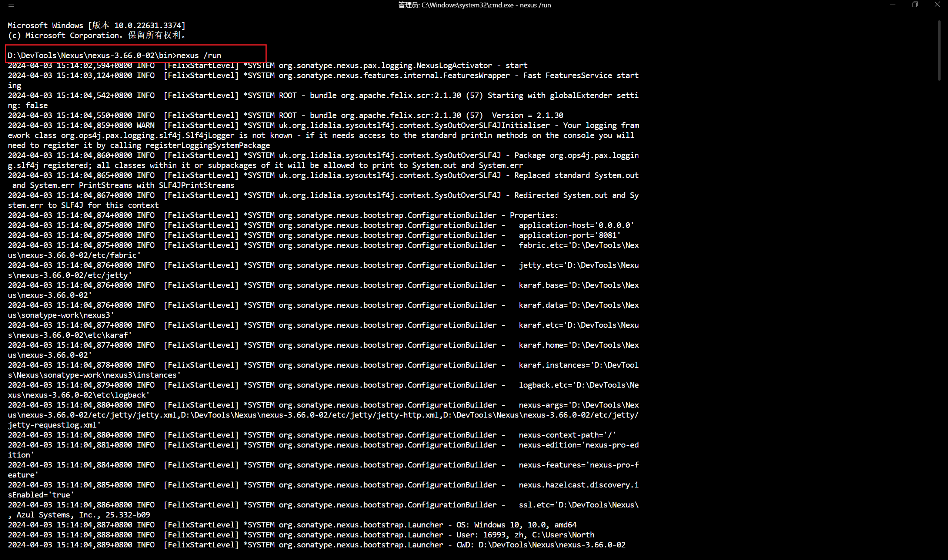Screen dimensions: 948x560
Task: Click application-host='0.0.0.0' log value
Action: point(575,225)
